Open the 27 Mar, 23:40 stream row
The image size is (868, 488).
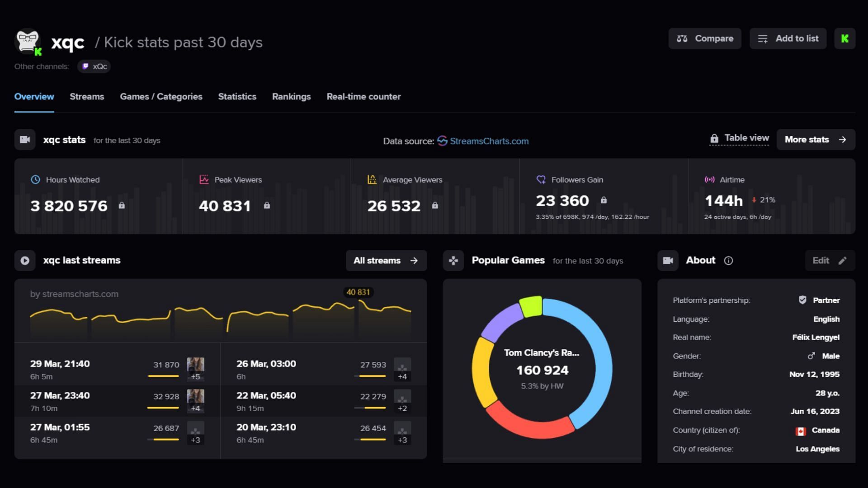pos(117,401)
